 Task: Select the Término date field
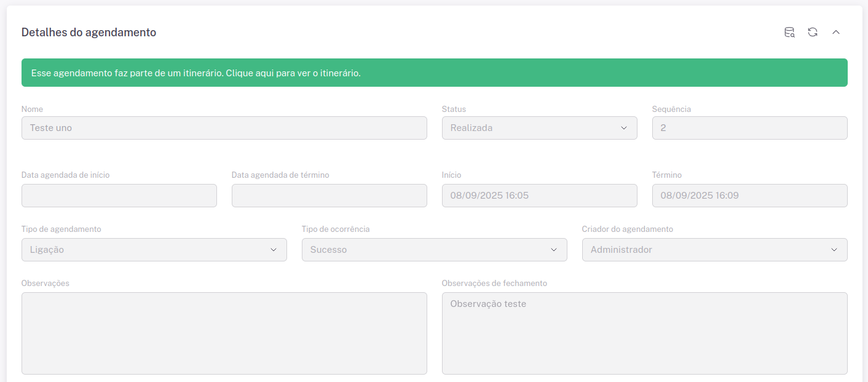[749, 196]
